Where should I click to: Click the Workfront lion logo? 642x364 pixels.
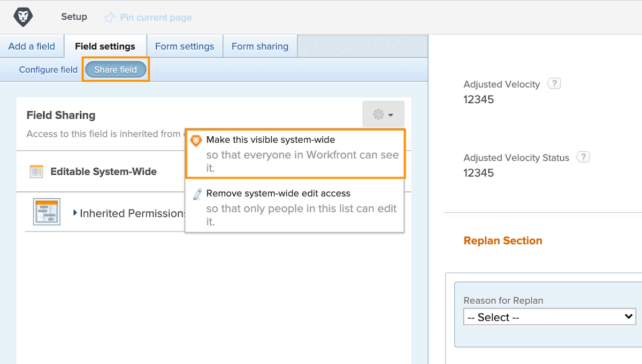[22, 17]
